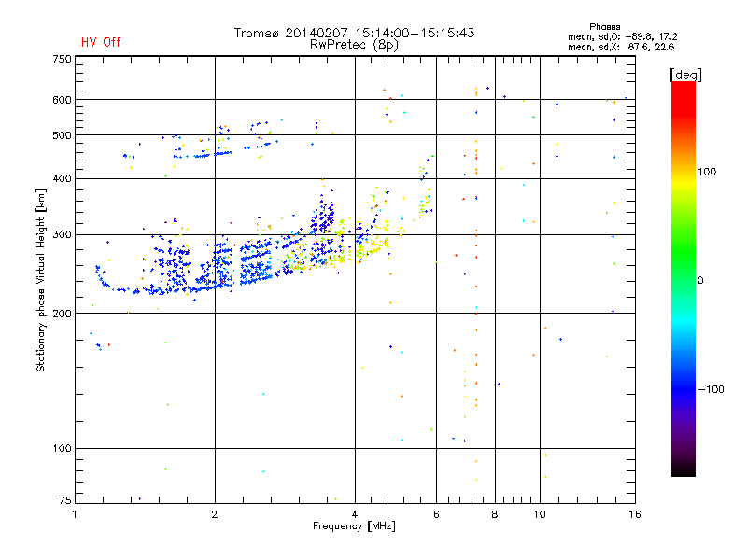
Task: Click the x-axis tick label '8'
Action: 495,514
